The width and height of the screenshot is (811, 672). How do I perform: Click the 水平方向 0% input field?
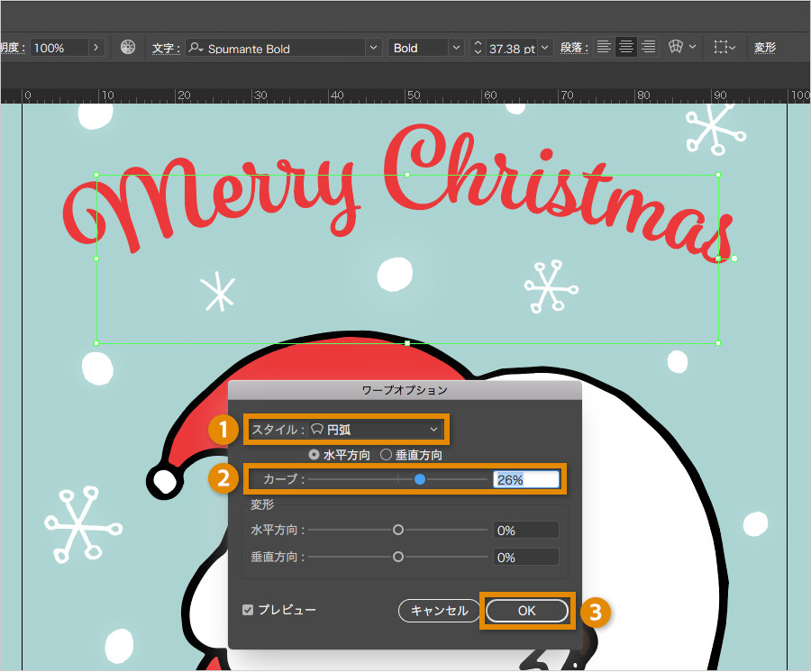(526, 531)
